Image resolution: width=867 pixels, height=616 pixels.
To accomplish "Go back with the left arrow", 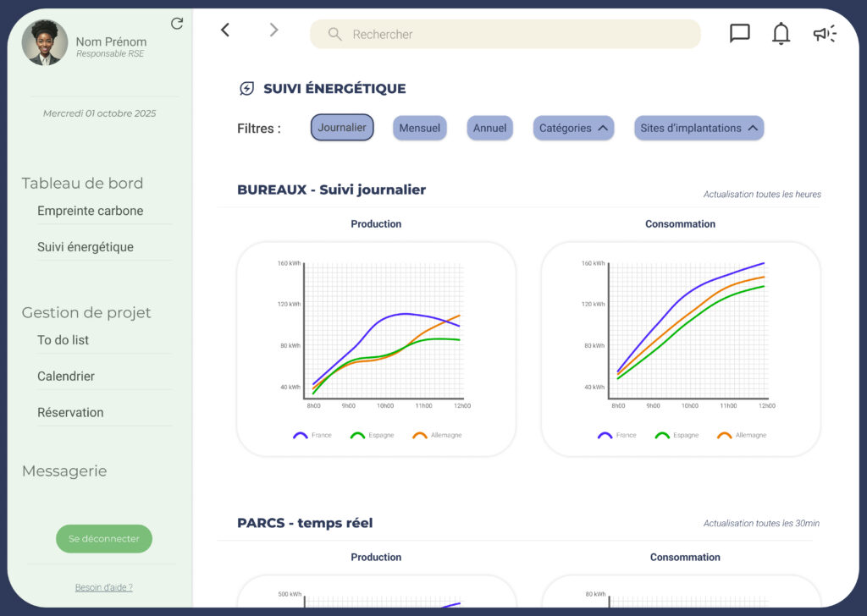I will click(225, 30).
